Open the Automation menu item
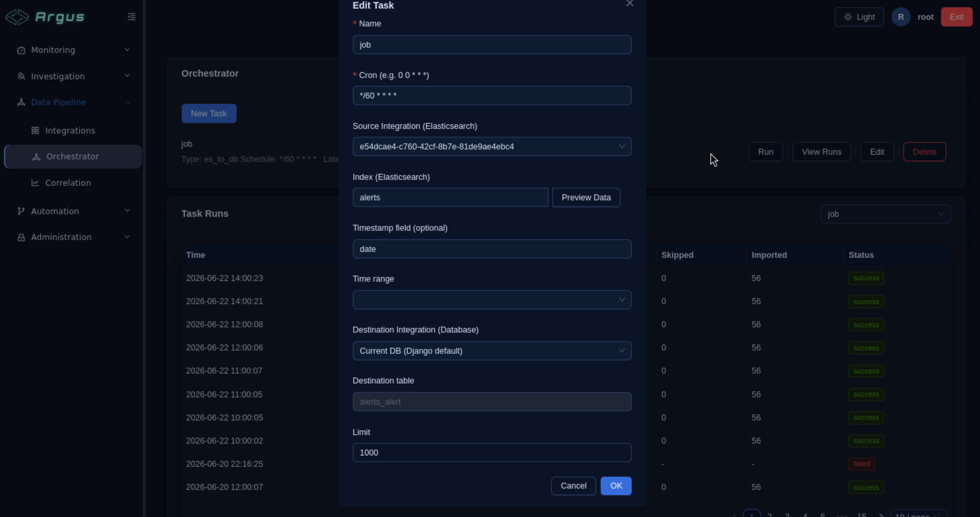Image resolution: width=980 pixels, height=517 pixels. 73,211
